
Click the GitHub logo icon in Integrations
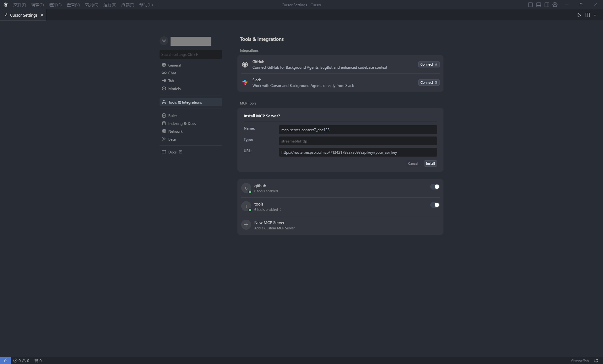tap(245, 65)
